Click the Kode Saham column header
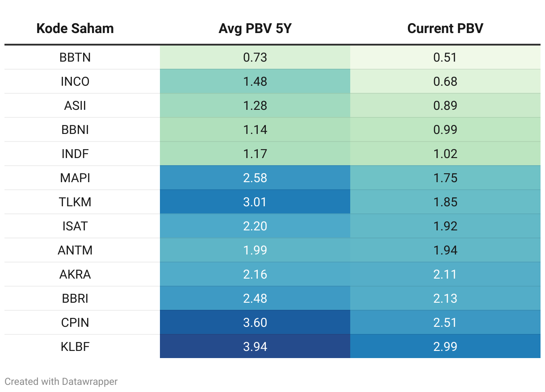The width and height of the screenshot is (545, 392). (x=75, y=29)
